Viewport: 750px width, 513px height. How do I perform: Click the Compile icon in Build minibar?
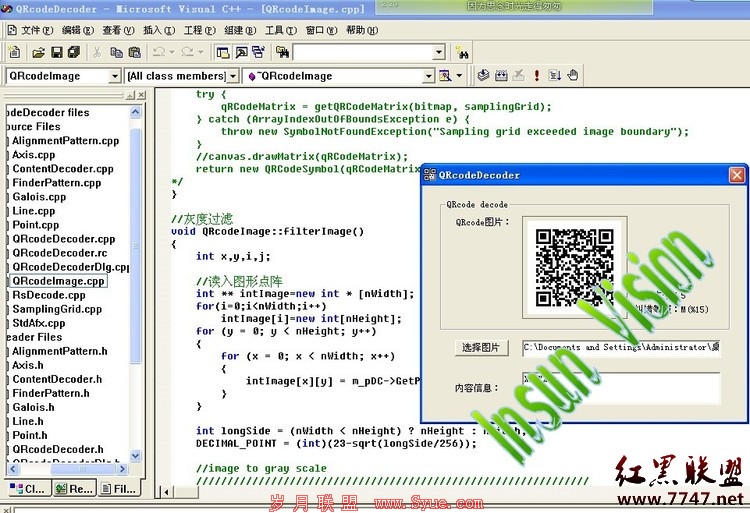coord(483,75)
